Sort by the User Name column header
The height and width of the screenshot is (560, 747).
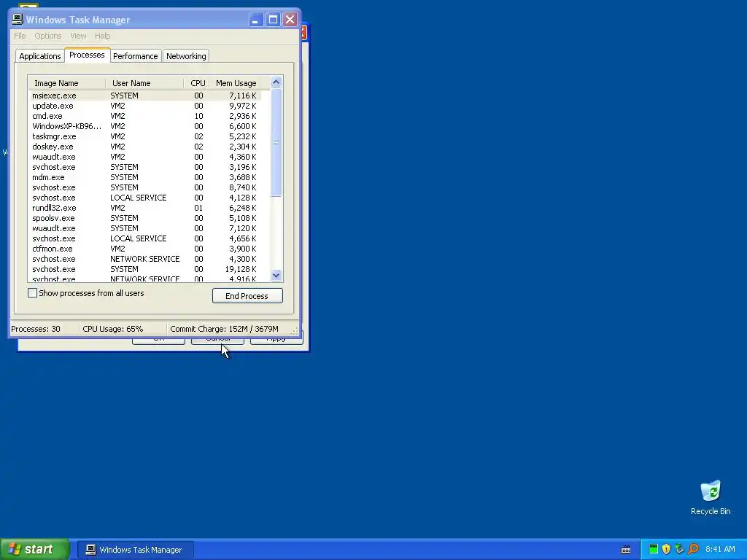[x=144, y=83]
